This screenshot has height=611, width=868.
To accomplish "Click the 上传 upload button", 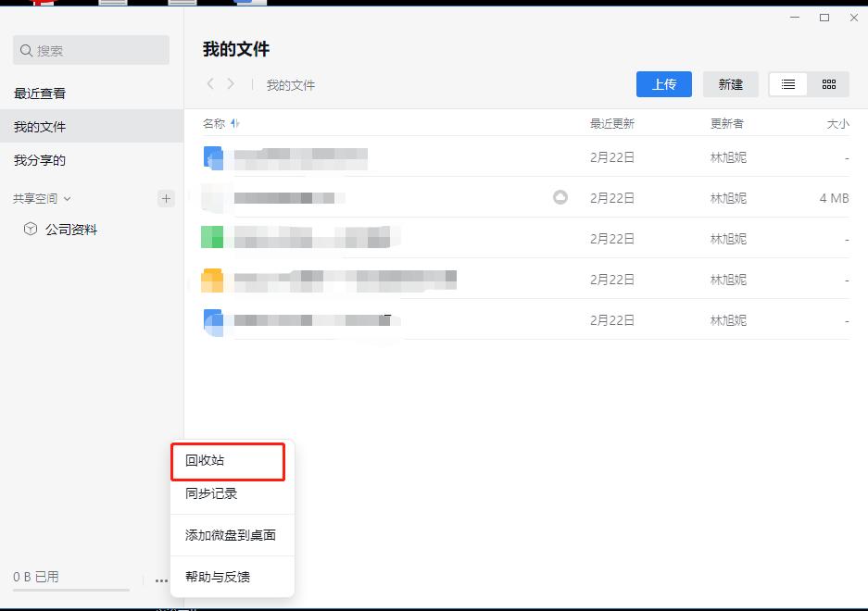I will pos(663,83).
